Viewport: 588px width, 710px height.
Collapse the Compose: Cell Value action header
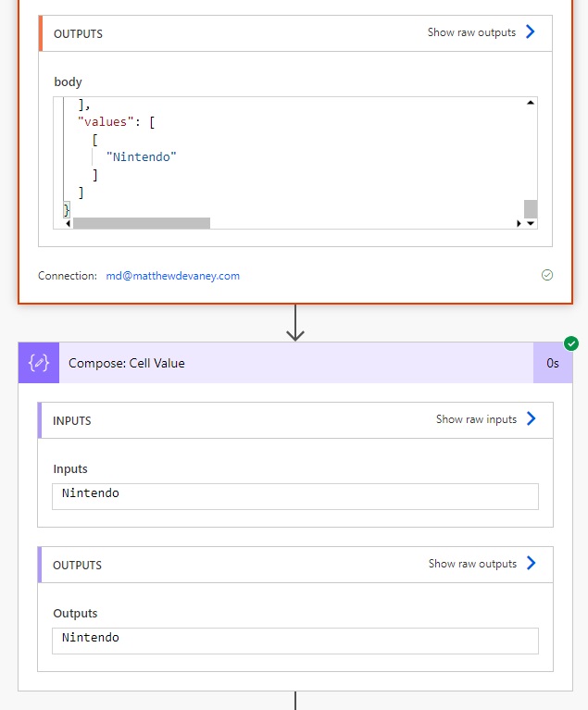tap(295, 363)
